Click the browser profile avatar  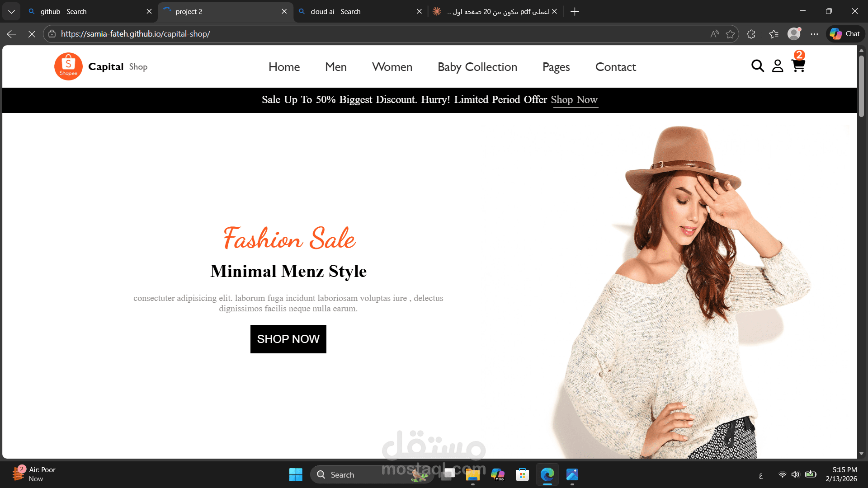(794, 34)
